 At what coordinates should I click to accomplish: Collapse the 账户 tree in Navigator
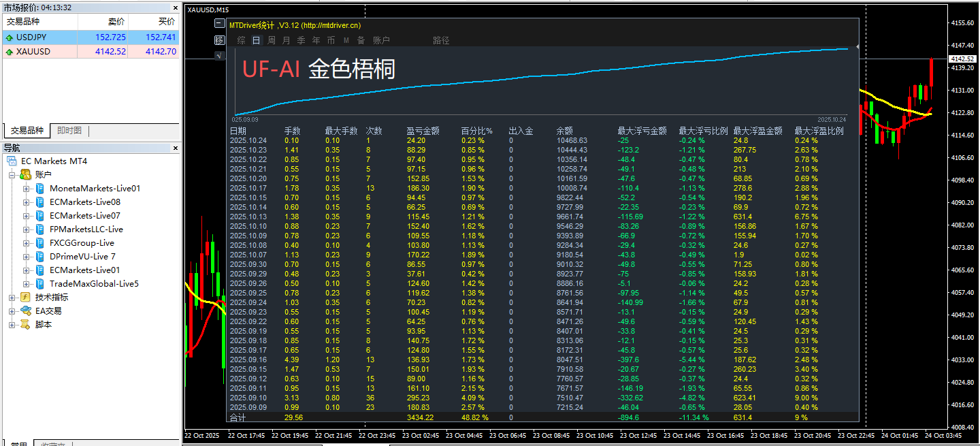12,175
